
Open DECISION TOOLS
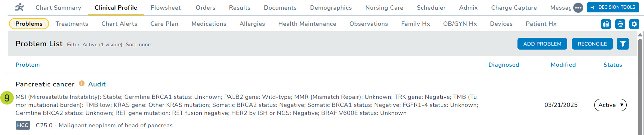tap(613, 7)
